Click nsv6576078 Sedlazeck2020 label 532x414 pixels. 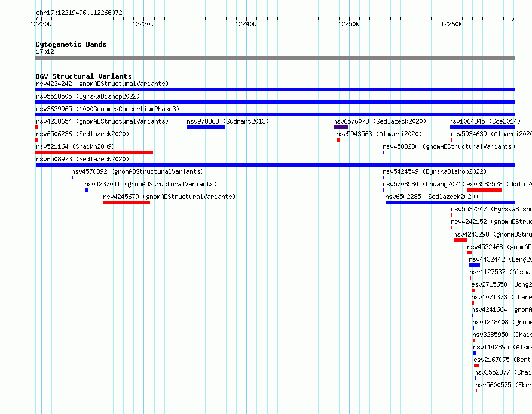[380, 121]
